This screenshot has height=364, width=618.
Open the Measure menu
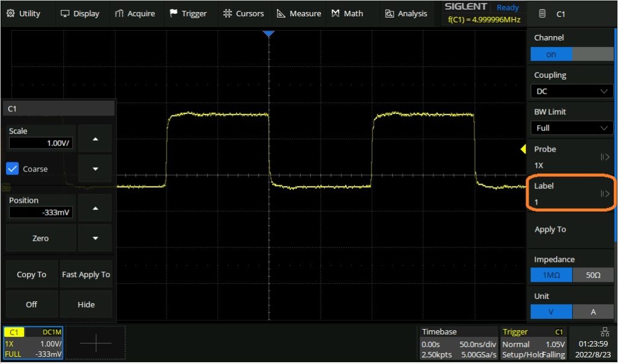[299, 13]
